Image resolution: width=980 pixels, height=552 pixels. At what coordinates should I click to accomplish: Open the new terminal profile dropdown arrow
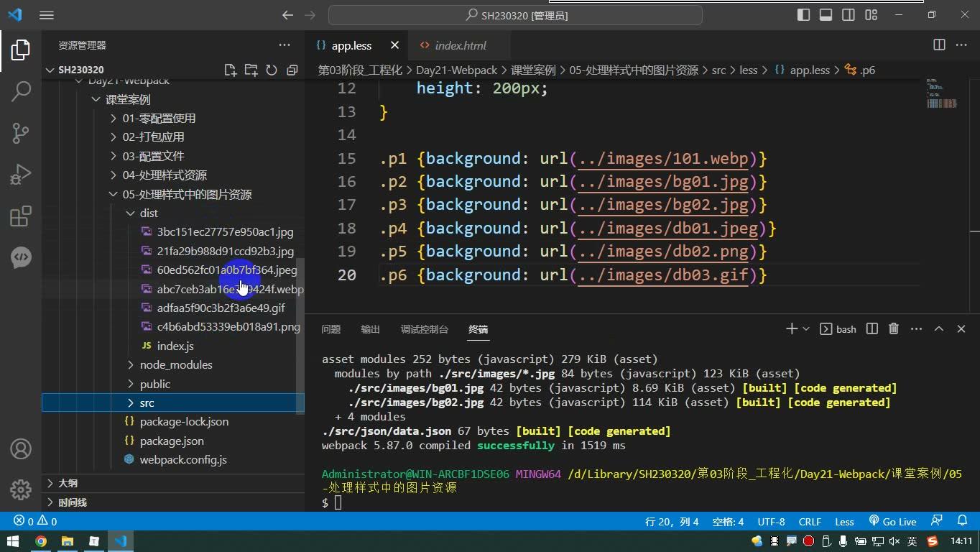coord(806,328)
